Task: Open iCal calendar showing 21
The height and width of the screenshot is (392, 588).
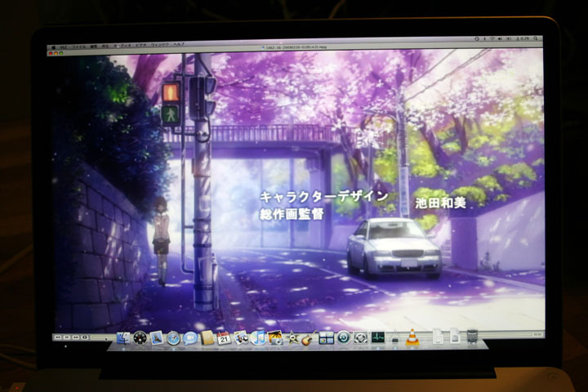Action: point(224,338)
